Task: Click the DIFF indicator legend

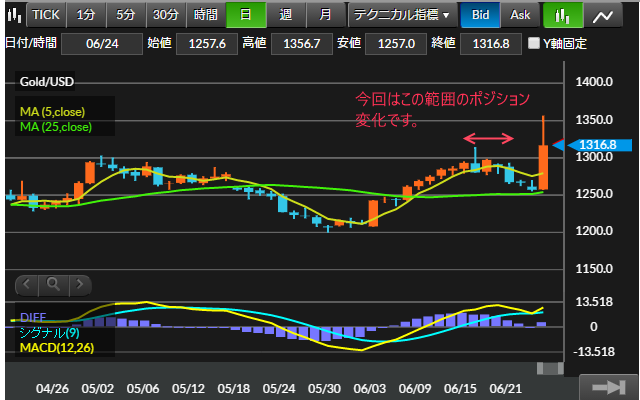Action: 33,317
